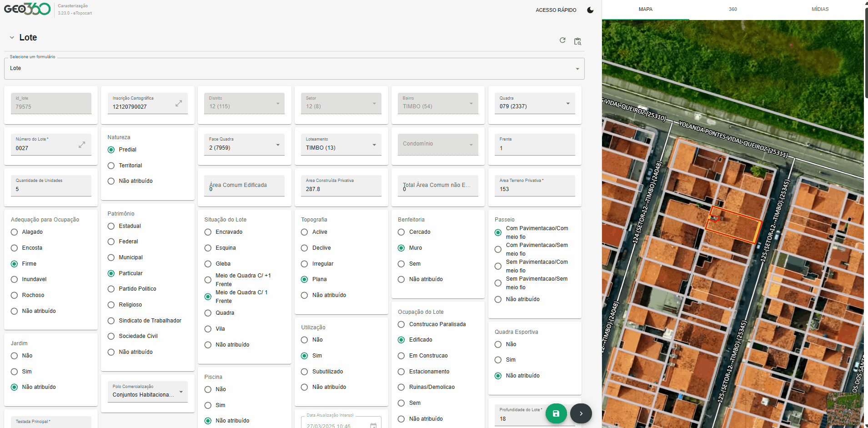Viewport: 868px width, 428px height.
Task: Open the Polo Comercialização dropdown
Action: point(147,392)
